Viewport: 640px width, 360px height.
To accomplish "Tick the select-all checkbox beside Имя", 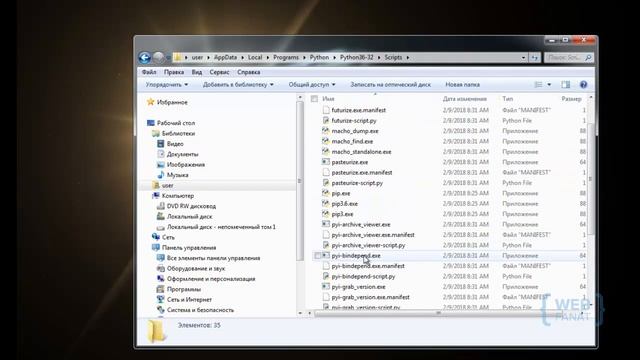I will (x=314, y=99).
